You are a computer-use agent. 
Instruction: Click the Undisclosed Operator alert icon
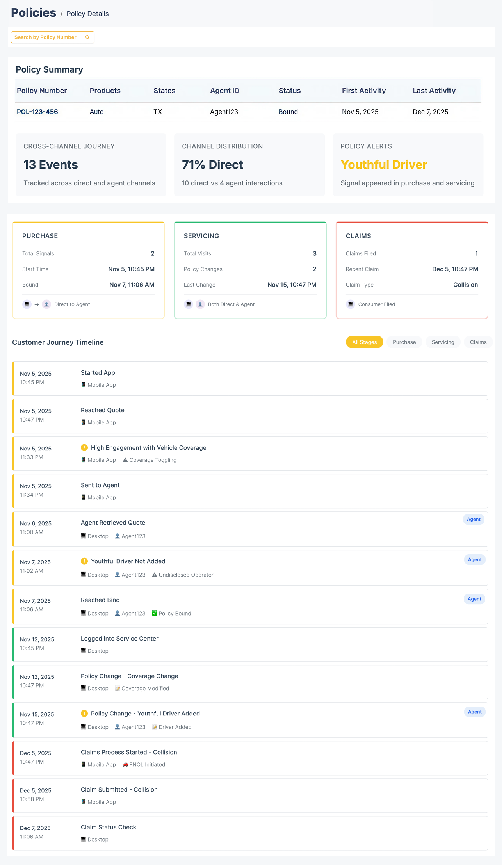155,575
